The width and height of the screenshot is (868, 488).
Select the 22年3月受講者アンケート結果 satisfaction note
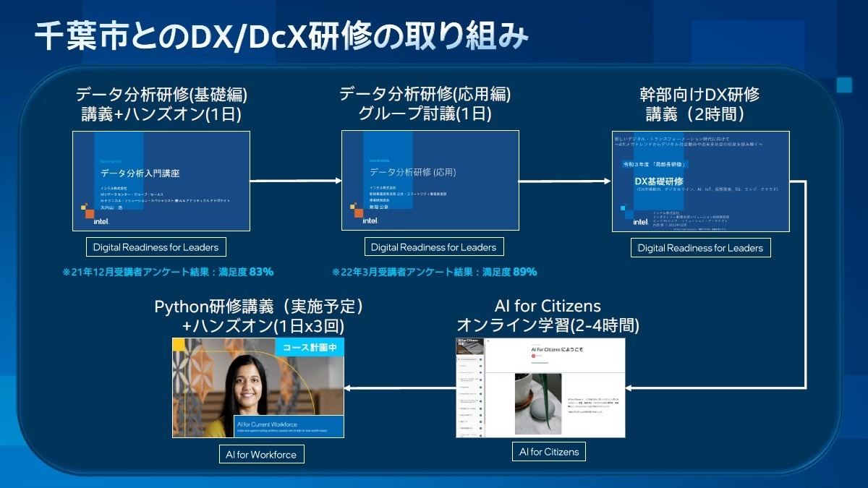click(x=434, y=272)
